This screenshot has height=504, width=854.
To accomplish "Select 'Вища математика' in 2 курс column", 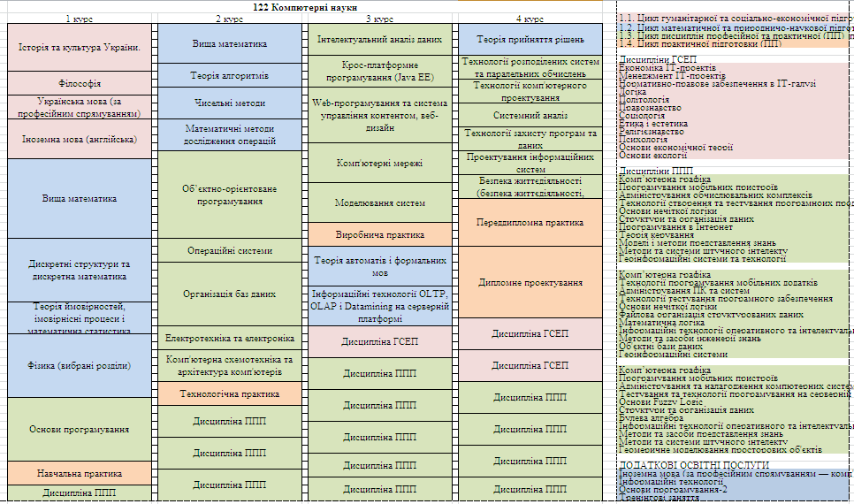I will (229, 43).
